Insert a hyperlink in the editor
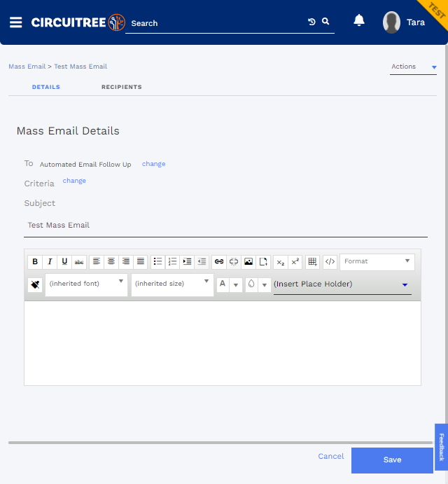 click(x=219, y=262)
